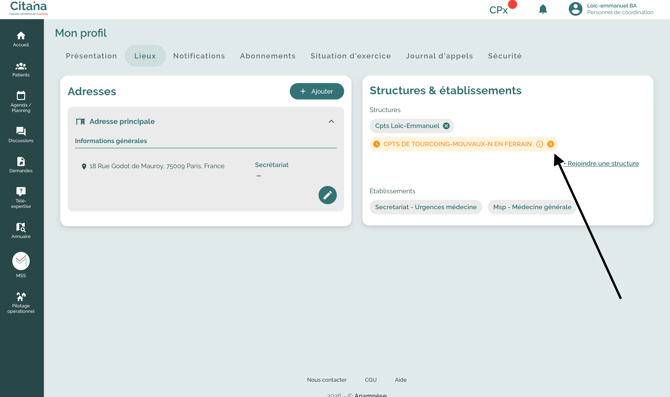This screenshot has height=397, width=670.
Task: Select the Lieux tab
Action: [x=145, y=56]
